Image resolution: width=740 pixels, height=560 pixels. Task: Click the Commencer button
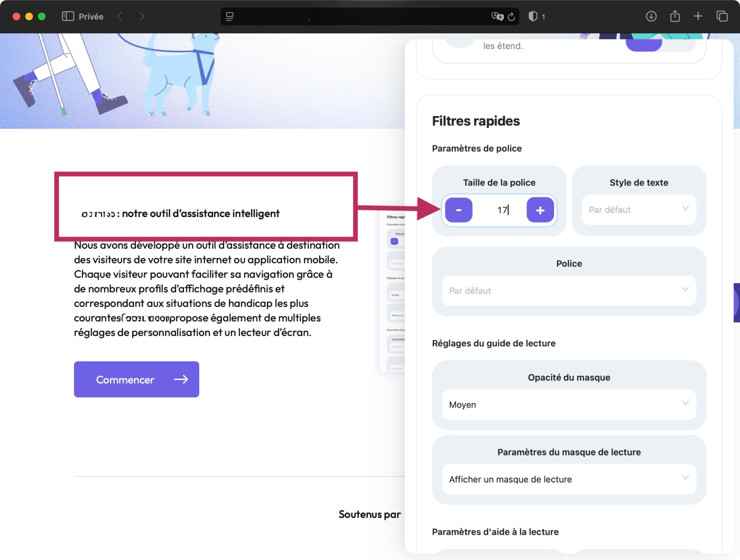coord(137,379)
